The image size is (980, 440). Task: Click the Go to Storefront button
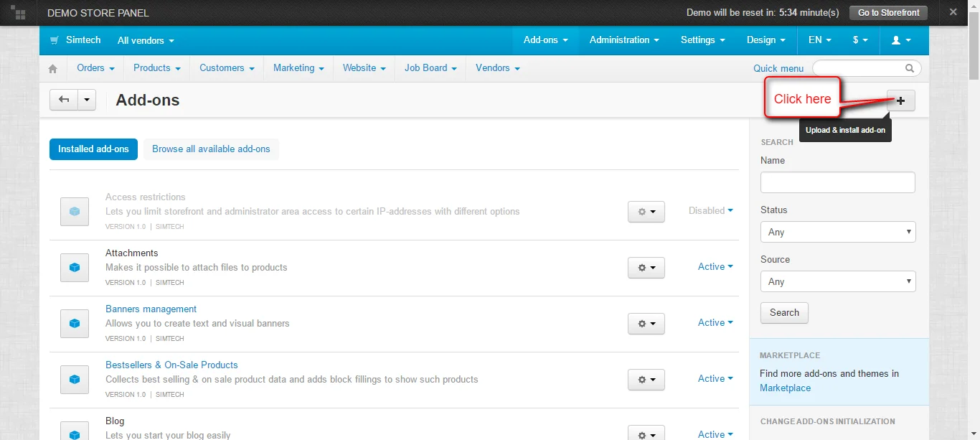(888, 13)
